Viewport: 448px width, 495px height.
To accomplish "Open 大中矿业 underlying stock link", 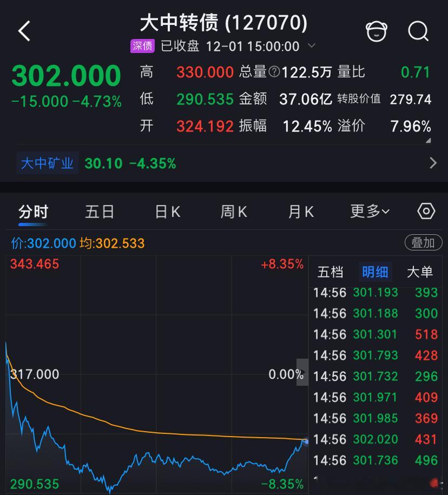I will click(47, 162).
